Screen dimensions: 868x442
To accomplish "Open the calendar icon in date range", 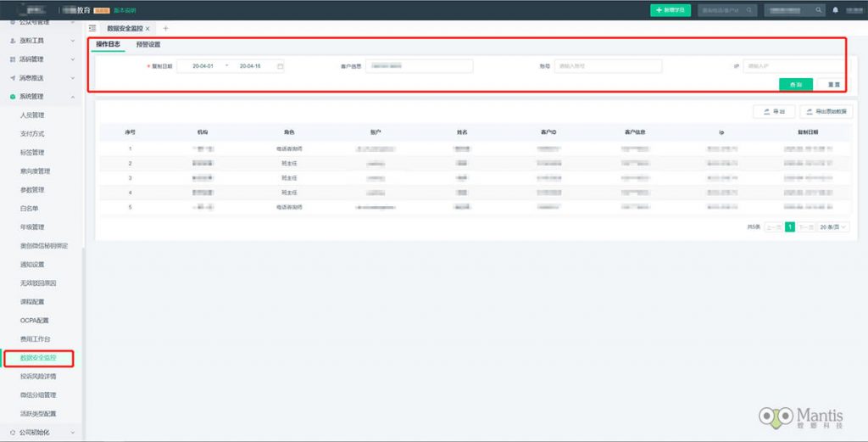I will click(x=280, y=66).
